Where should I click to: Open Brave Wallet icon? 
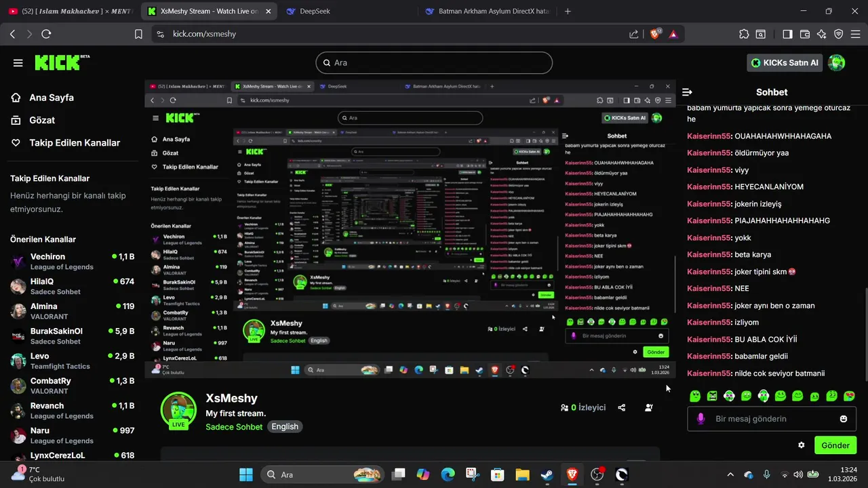(x=805, y=34)
